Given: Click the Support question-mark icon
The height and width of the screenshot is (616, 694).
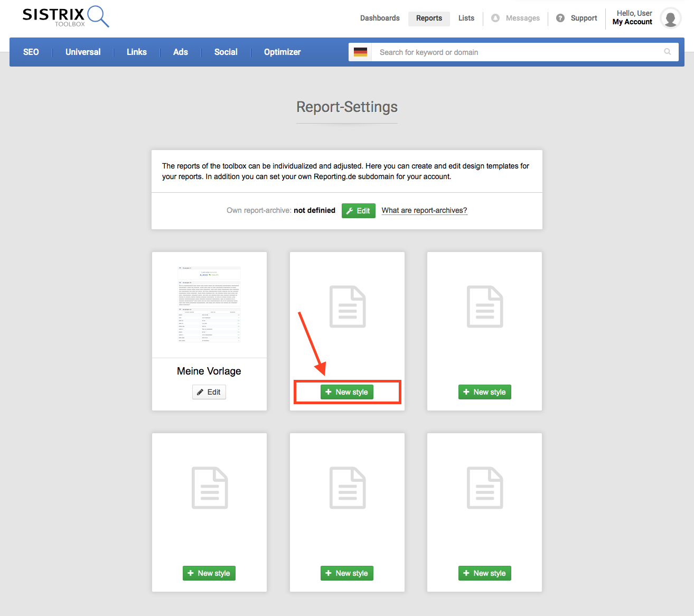Looking at the screenshot, I should 560,17.
